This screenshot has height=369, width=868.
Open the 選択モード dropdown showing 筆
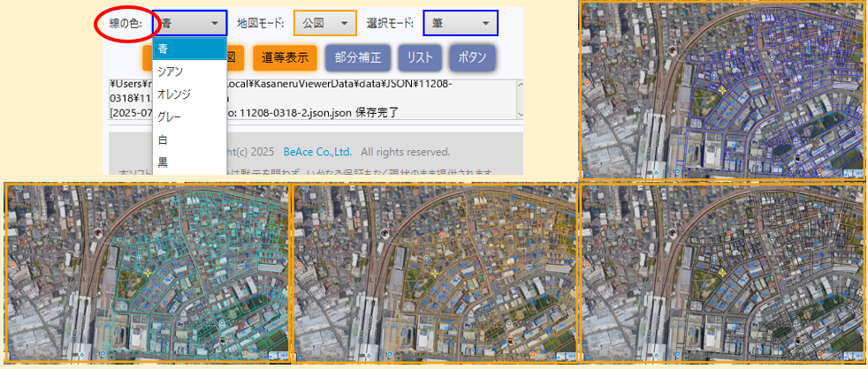tap(461, 23)
